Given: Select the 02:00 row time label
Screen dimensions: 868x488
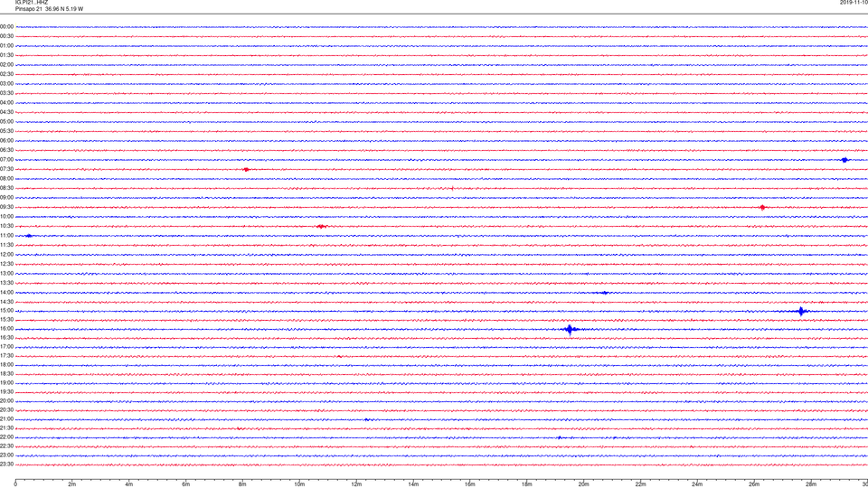Looking at the screenshot, I should click(6, 65).
